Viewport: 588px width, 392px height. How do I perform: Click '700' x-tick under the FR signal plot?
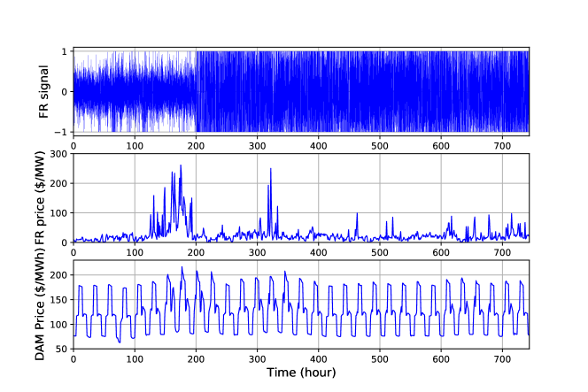pyautogui.click(x=502, y=146)
